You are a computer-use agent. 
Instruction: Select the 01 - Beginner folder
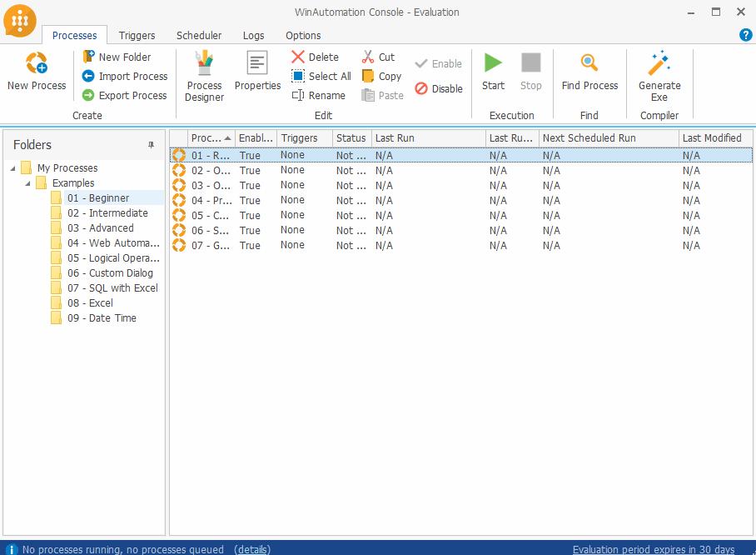pyautogui.click(x=98, y=197)
